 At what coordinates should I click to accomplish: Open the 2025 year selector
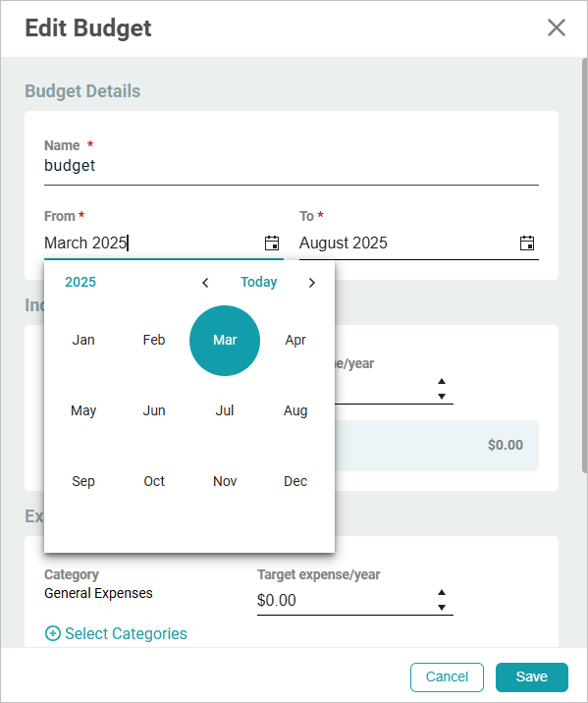click(x=80, y=282)
